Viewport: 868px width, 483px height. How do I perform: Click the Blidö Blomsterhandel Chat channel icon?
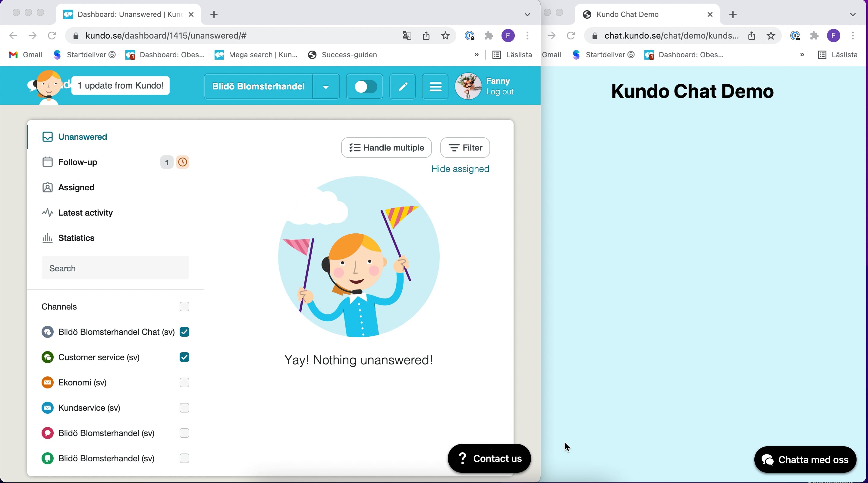click(48, 332)
